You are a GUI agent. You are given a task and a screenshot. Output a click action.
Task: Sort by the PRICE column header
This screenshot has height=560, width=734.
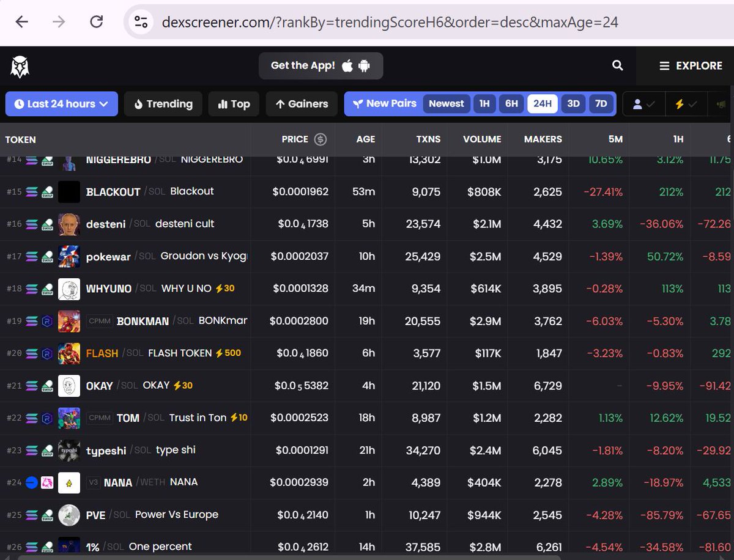tap(295, 139)
